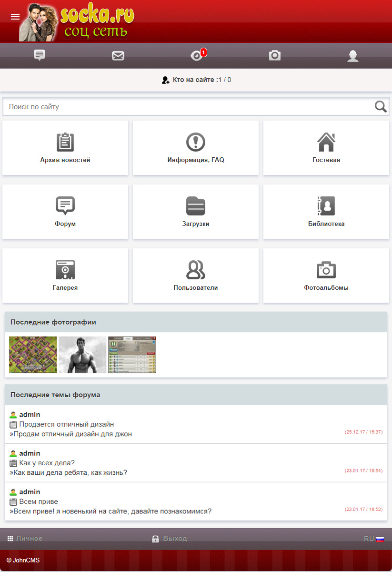Open the 'Библиотека' address book icon
Image resolution: width=392 pixels, height=572 pixels.
(326, 206)
